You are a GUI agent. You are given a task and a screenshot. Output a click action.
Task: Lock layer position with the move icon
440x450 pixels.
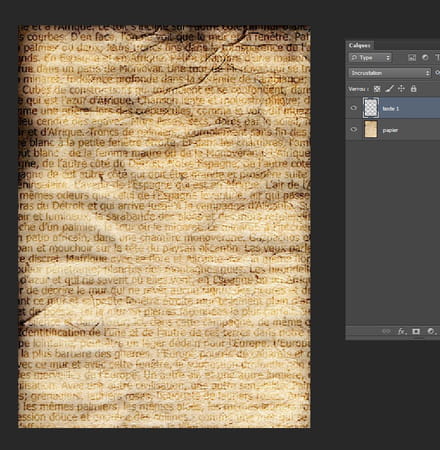(x=401, y=89)
